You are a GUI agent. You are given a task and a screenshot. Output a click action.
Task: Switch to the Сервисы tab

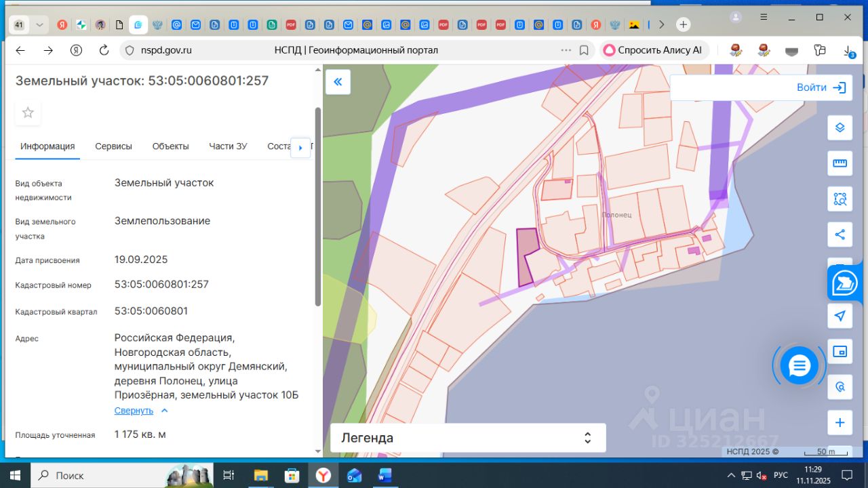[113, 146]
